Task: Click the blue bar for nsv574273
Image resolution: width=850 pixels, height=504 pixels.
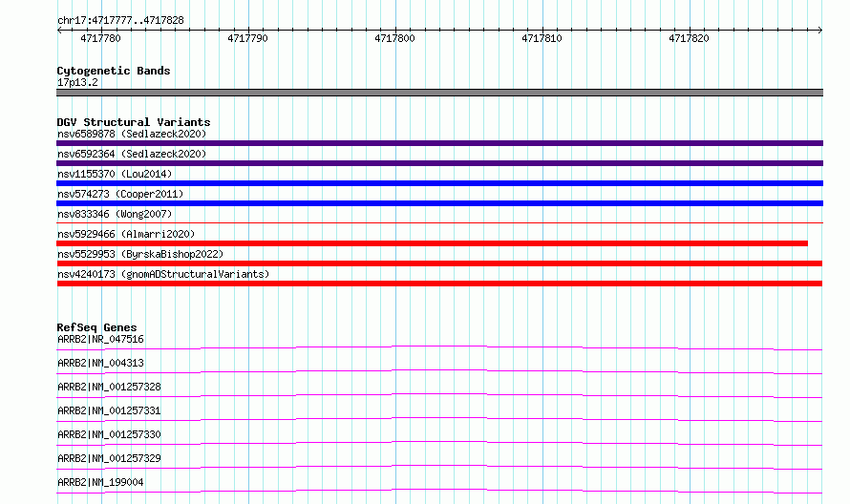Action: [x=439, y=203]
